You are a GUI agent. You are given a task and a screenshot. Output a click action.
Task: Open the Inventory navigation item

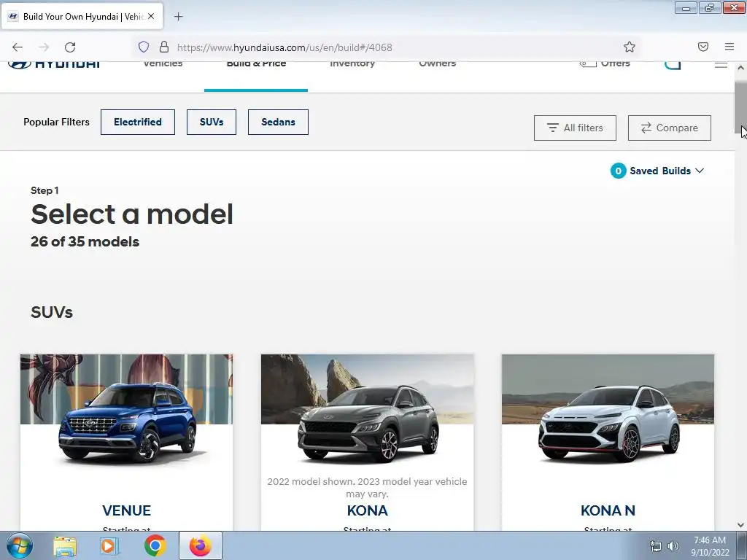coord(352,65)
